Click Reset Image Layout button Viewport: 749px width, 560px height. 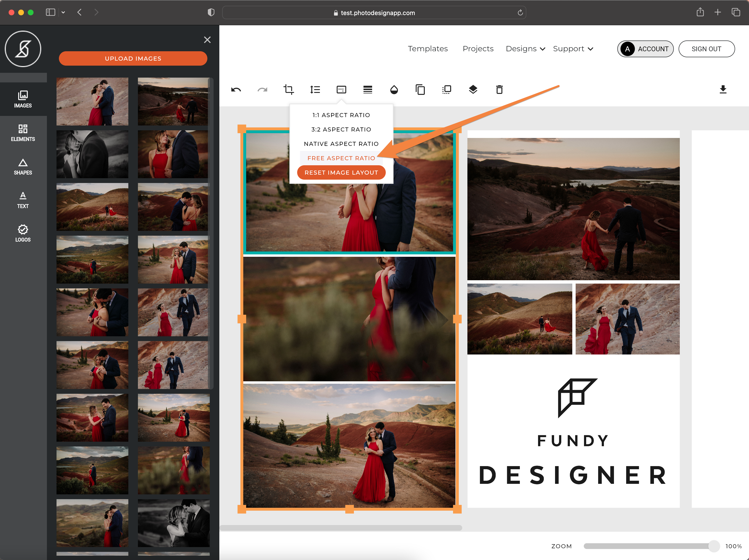click(341, 173)
